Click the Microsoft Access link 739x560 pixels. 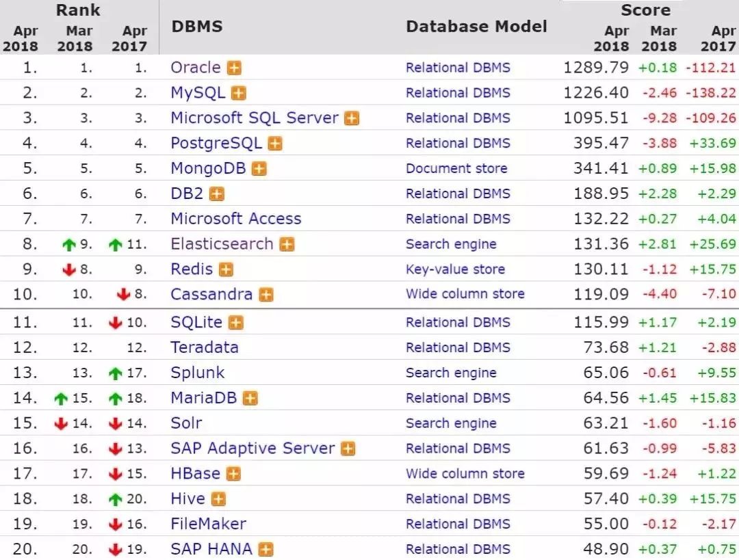pyautogui.click(x=235, y=219)
